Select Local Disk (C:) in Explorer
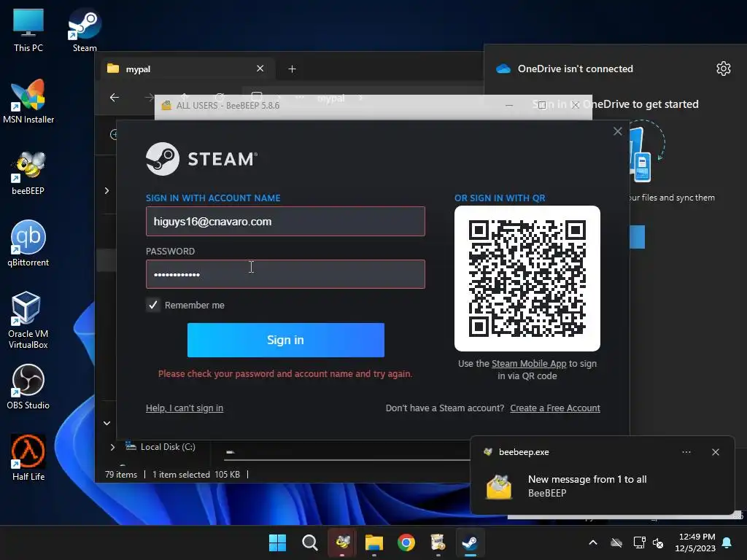 pyautogui.click(x=161, y=447)
